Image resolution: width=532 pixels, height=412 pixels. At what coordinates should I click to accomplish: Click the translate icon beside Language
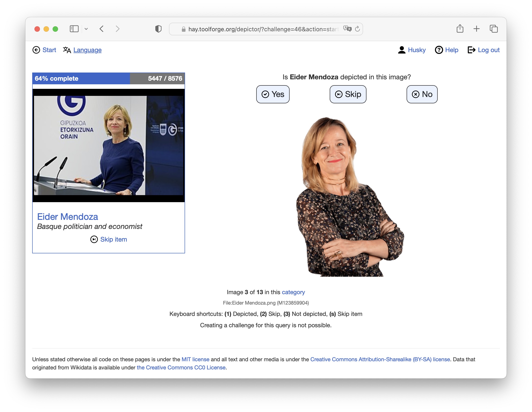click(x=67, y=50)
